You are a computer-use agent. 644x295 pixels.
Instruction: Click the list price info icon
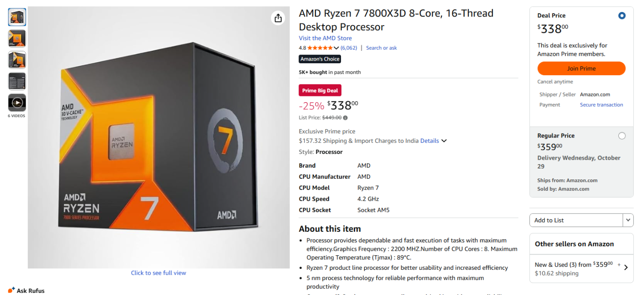point(345,118)
